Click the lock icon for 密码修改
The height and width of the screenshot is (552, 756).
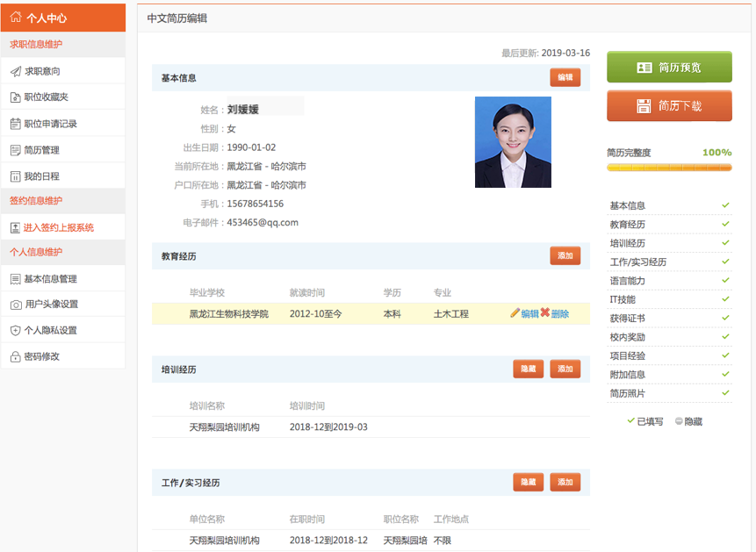pyautogui.click(x=15, y=357)
